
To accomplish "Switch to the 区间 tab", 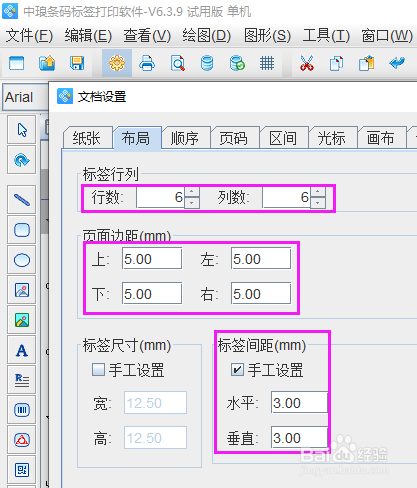I will click(x=283, y=138).
